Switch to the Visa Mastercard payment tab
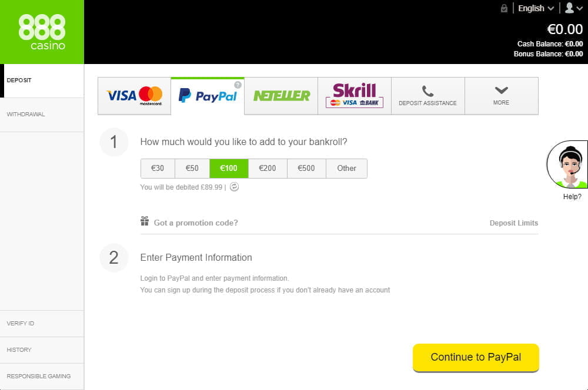Viewport: 588px width, 390px height. click(134, 96)
